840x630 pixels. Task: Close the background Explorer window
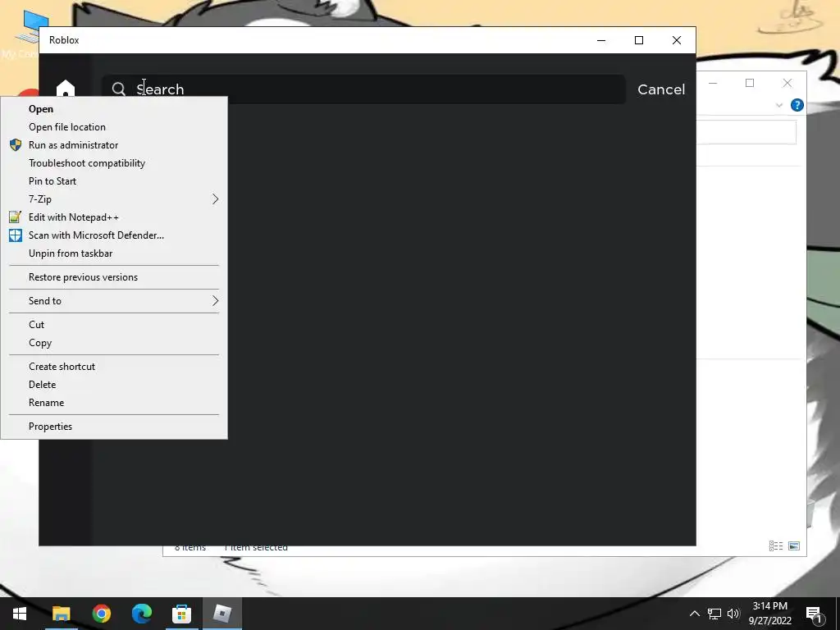point(787,83)
